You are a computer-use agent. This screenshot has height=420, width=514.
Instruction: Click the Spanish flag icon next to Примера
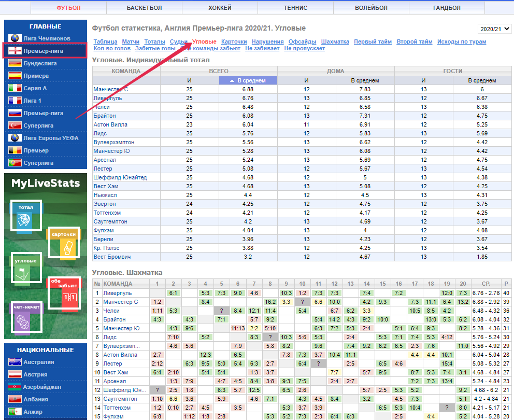click(x=15, y=76)
